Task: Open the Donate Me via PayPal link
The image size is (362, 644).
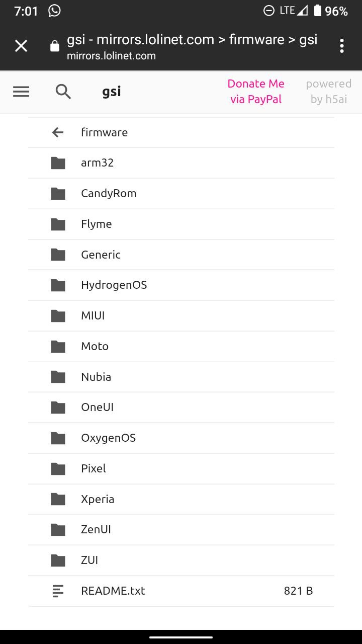Action: [256, 92]
